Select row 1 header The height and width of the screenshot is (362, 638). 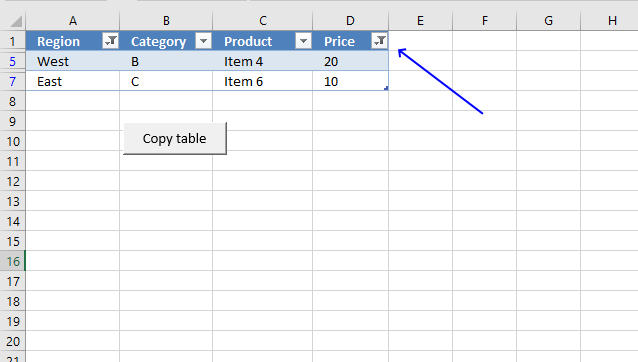click(x=13, y=41)
